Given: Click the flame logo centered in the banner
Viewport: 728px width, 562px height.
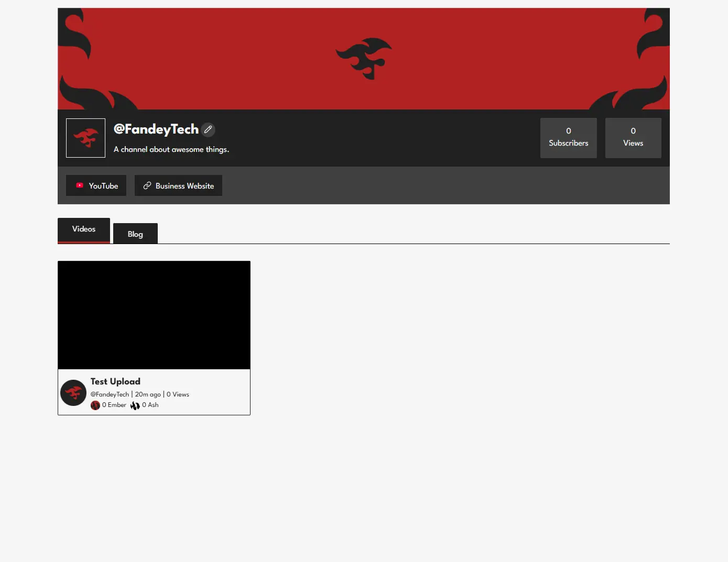Looking at the screenshot, I should tap(364, 58).
